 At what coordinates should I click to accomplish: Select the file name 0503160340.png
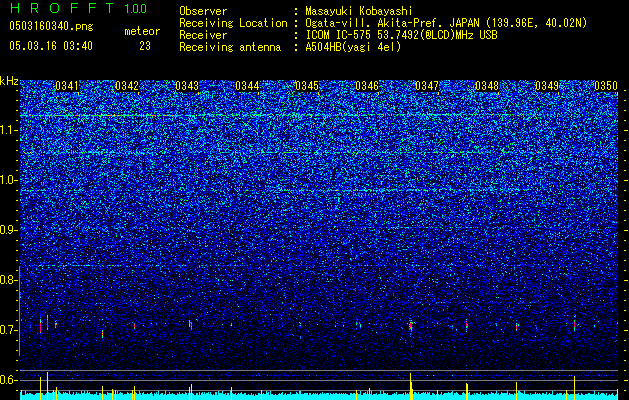[51, 26]
